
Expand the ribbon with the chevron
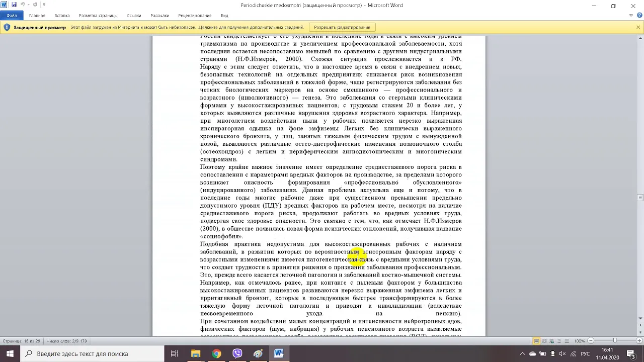click(x=631, y=16)
